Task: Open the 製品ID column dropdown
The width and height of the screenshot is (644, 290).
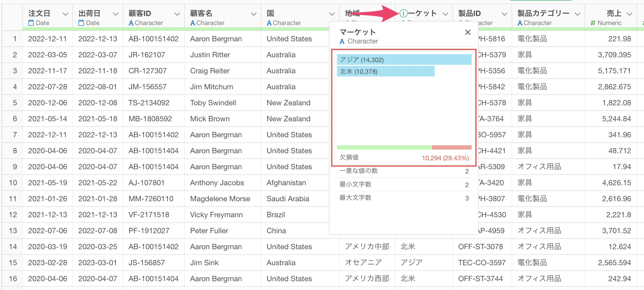Action: (x=504, y=14)
